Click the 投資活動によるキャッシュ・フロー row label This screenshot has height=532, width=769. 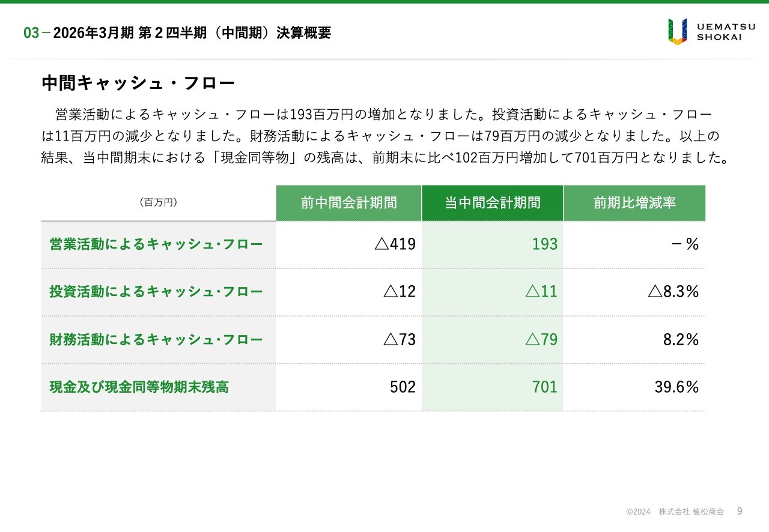coord(156,292)
